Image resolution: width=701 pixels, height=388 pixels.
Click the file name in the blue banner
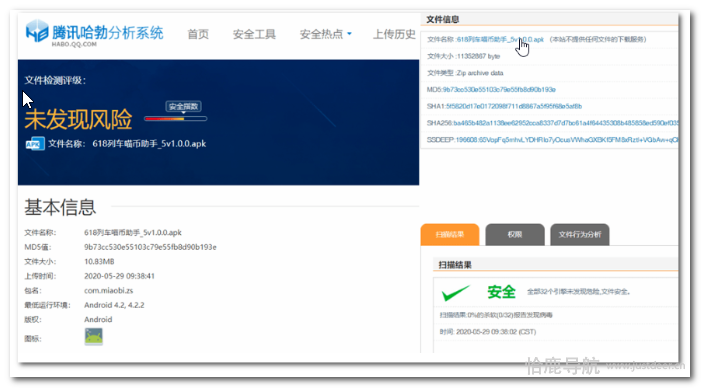coord(149,144)
